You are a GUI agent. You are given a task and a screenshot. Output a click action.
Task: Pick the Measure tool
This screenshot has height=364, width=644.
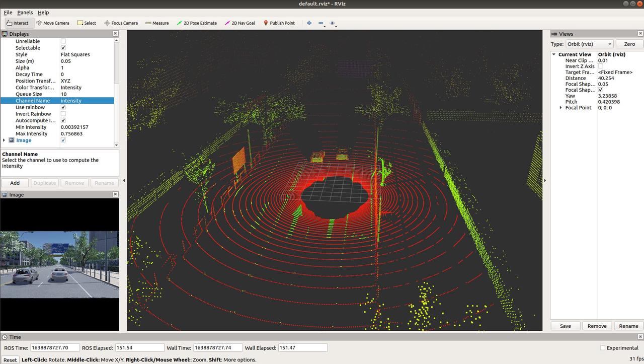(x=157, y=23)
